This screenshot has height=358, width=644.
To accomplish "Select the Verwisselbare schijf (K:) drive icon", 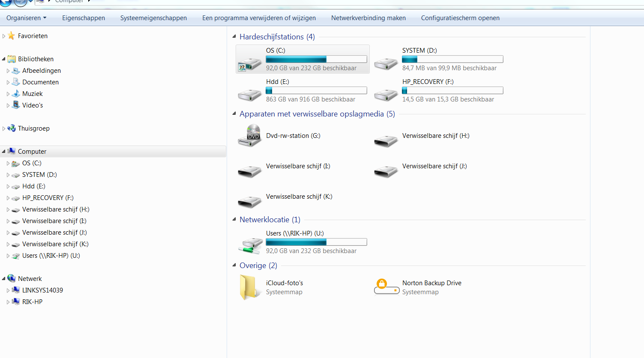I will [250, 201].
